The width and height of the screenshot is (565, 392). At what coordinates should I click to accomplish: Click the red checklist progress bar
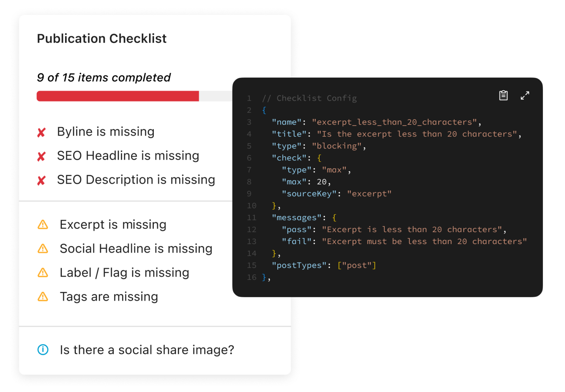tap(118, 96)
